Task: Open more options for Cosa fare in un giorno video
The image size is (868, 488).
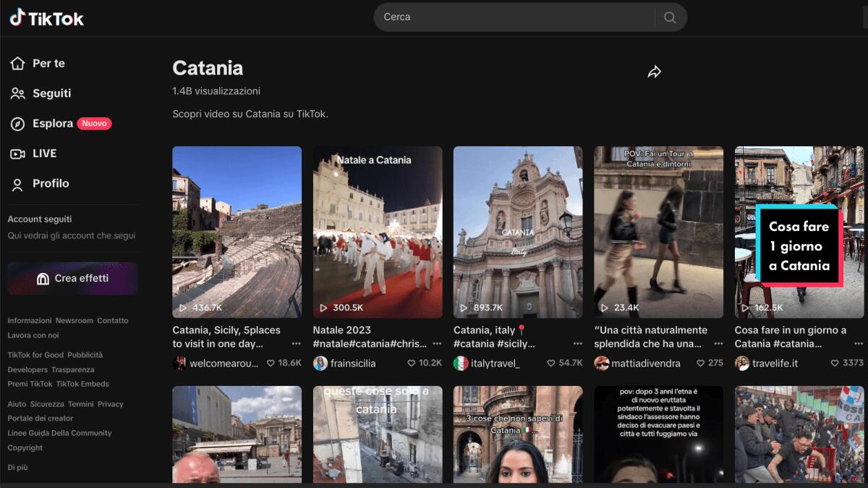Action: click(x=859, y=344)
